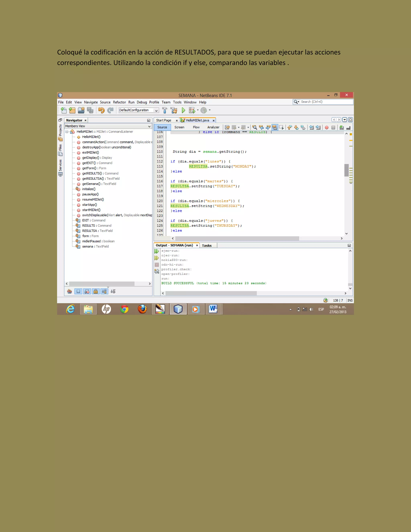The width and height of the screenshot is (411, 532).
Task: Click the Build Project hammer icon
Action: (165, 110)
